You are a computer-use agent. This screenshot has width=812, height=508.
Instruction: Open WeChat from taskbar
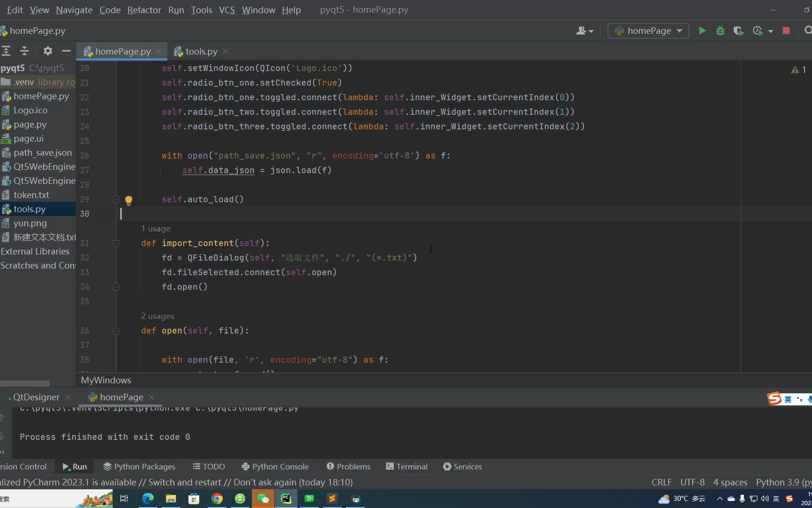click(x=263, y=499)
